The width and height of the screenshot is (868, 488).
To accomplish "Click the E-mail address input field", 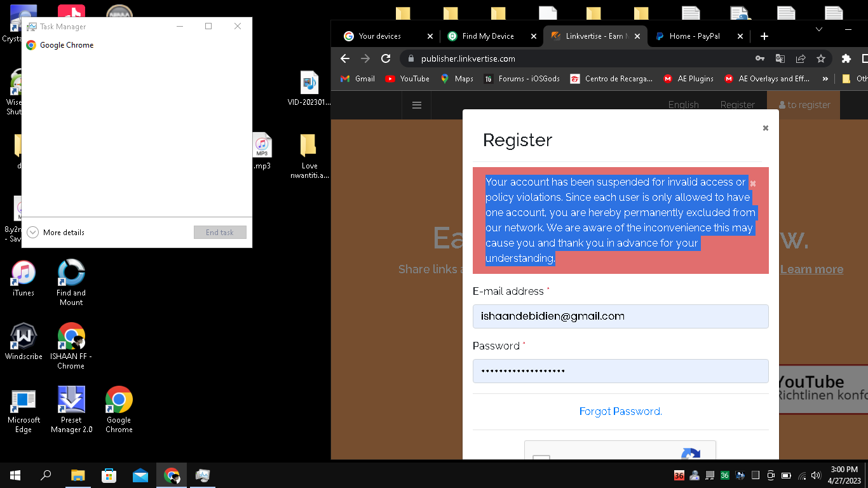I will tap(620, 316).
